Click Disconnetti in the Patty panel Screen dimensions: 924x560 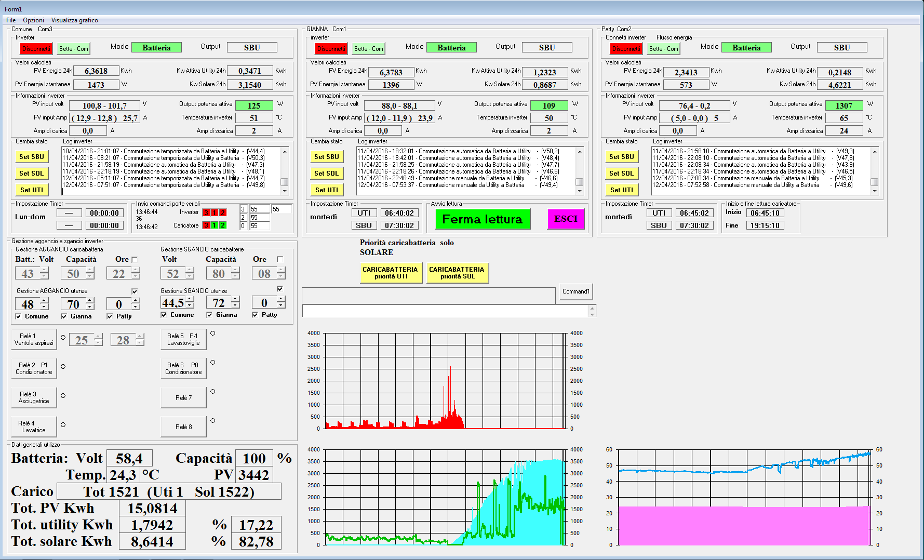pyautogui.click(x=626, y=49)
